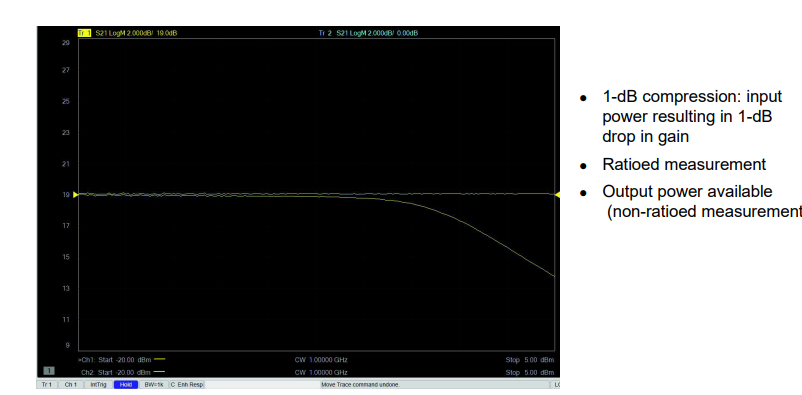
Task: Open the BW=1k bandwidth setting
Action: [x=153, y=384]
